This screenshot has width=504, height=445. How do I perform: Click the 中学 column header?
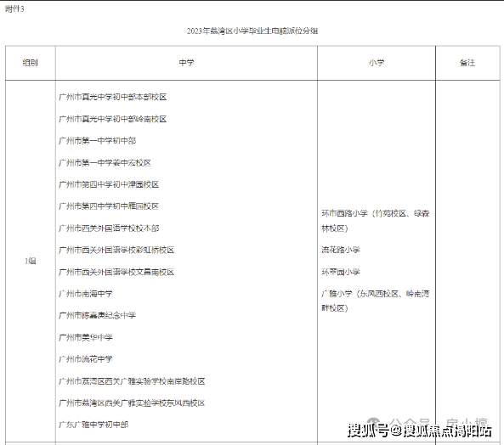tap(186, 63)
